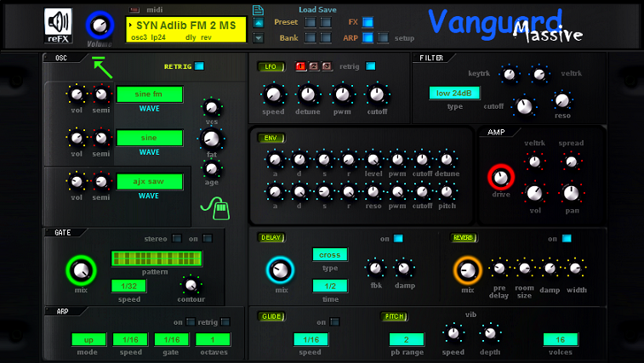Click the orange reverb mix knob

click(467, 270)
